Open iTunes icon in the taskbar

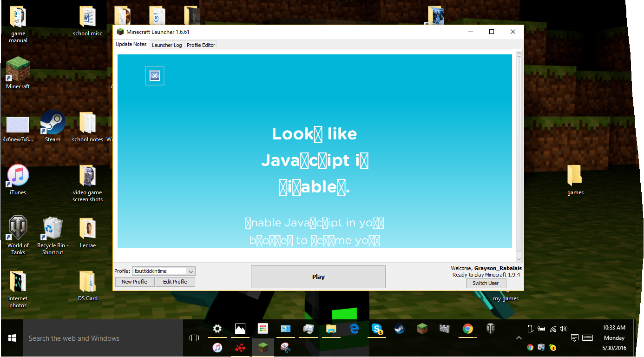(217, 347)
